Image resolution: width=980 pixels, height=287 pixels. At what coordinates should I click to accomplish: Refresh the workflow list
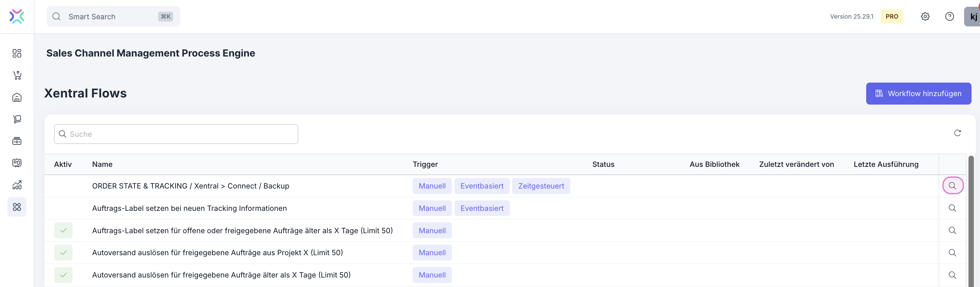957,133
